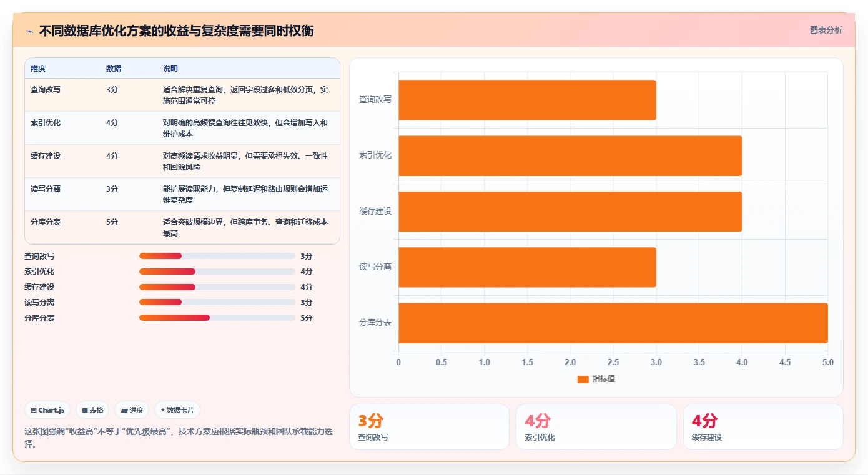Click the description starting 能扩展读取能力
The image size is (868, 475).
[x=245, y=194]
